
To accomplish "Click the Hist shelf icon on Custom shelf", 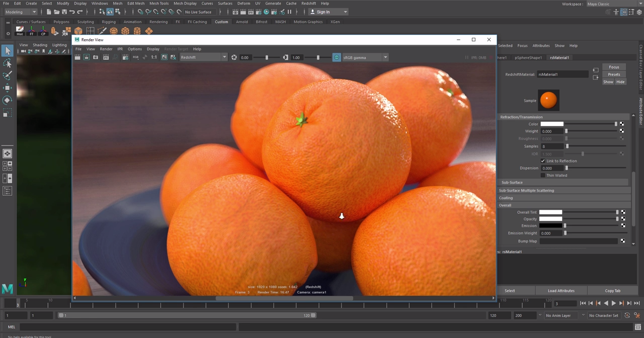I will tap(20, 31).
